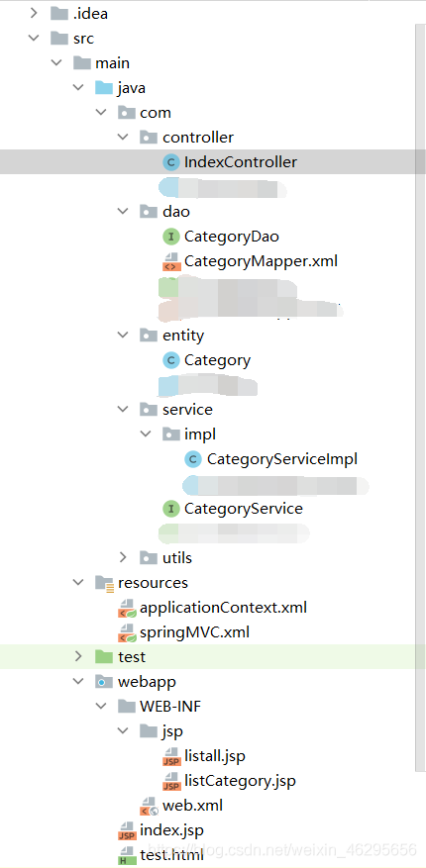This screenshot has width=426, height=868.
Task: Click the CategoryServiceImpl class icon
Action: (x=193, y=459)
